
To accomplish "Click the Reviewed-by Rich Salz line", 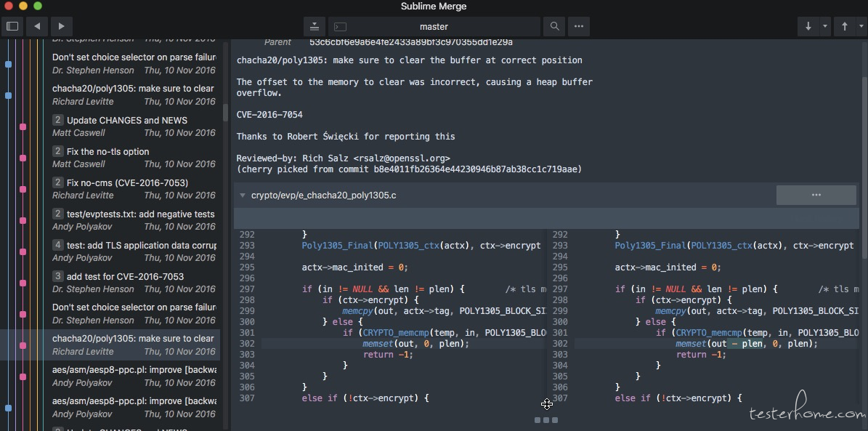I will 344,158.
